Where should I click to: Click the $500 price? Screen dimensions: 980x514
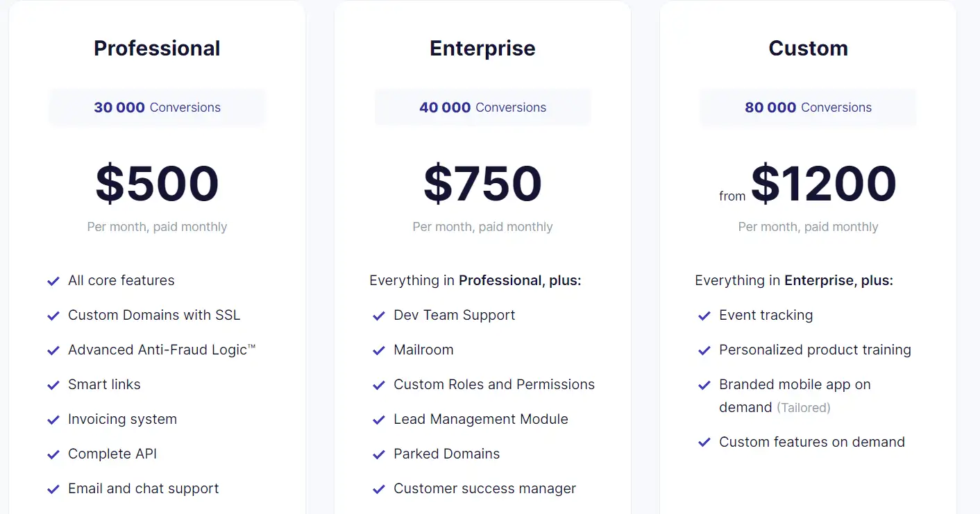157,184
